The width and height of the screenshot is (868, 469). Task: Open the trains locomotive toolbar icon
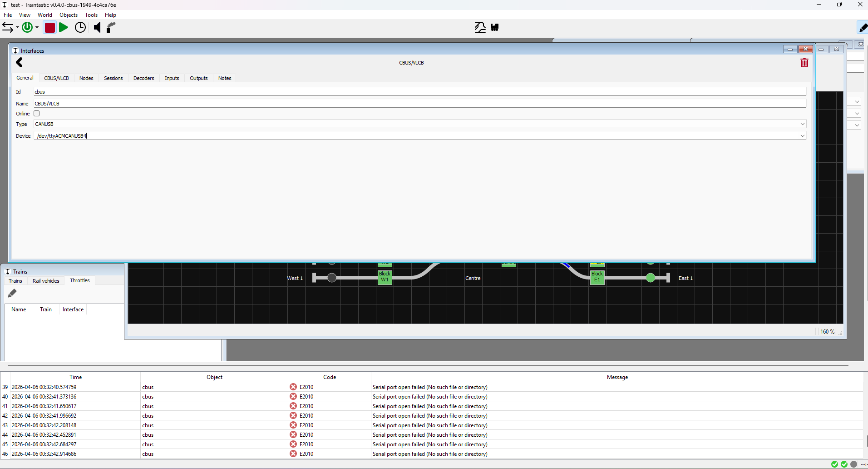click(x=495, y=28)
